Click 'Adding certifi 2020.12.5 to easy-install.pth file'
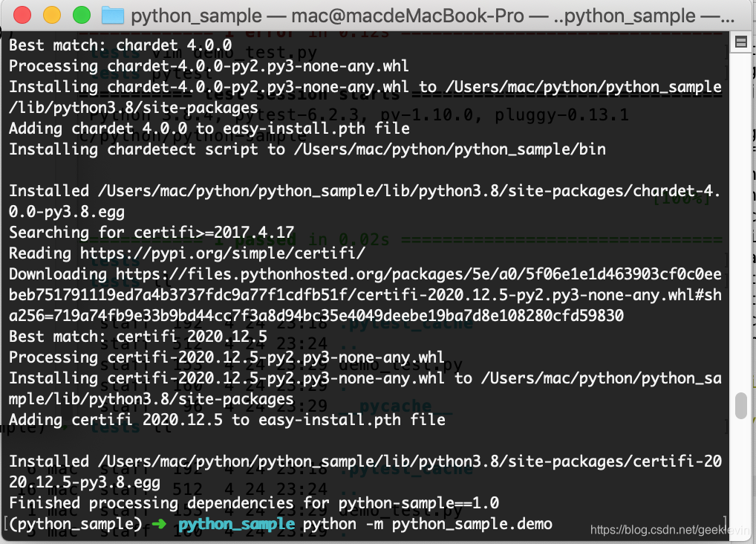The image size is (756, 544). [x=227, y=420]
